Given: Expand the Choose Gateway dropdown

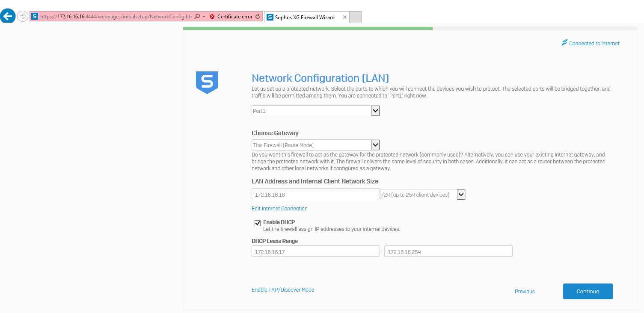Looking at the screenshot, I should (x=375, y=145).
